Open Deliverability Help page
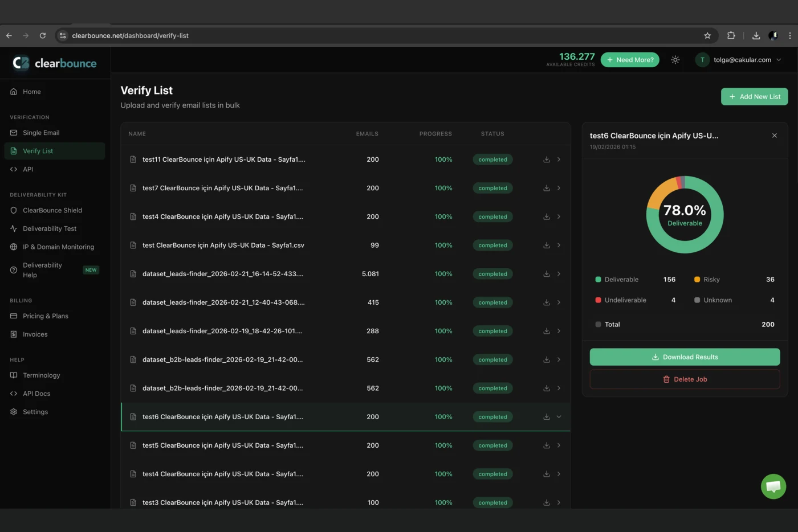798x532 pixels. click(x=55, y=270)
